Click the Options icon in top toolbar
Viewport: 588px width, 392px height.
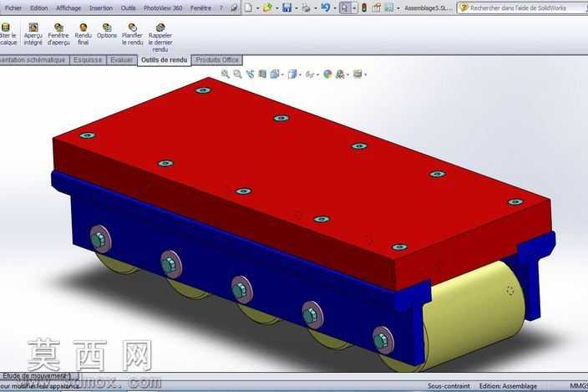(x=389, y=8)
